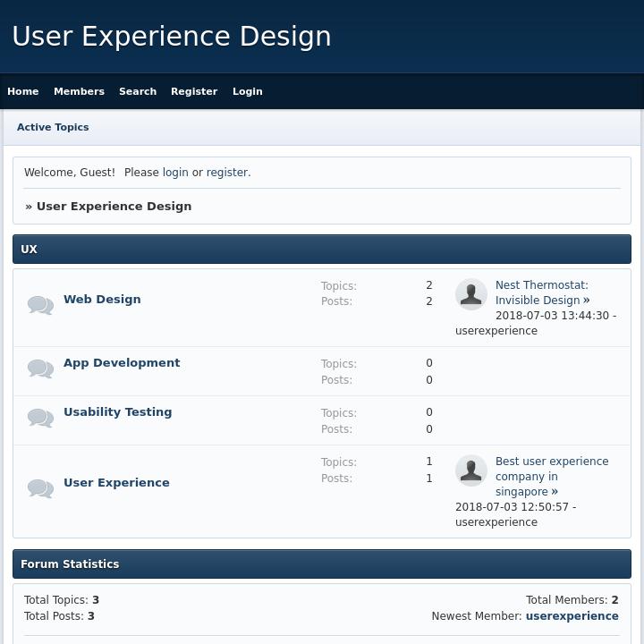Viewport: 644px width, 644px height.
Task: Open the Web Design forum
Action: click(x=102, y=300)
